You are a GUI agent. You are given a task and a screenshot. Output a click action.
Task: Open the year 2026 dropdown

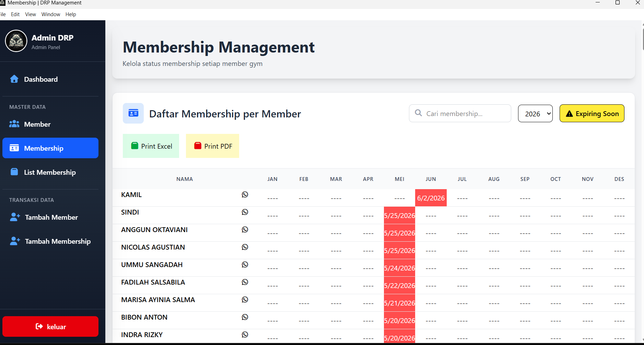[535, 114]
